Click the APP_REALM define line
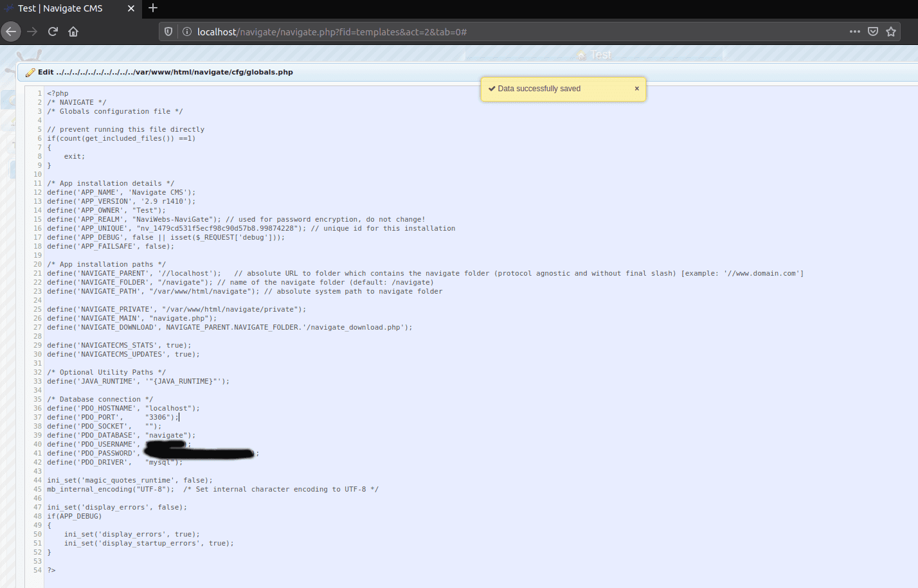This screenshot has width=918, height=588. (236, 219)
